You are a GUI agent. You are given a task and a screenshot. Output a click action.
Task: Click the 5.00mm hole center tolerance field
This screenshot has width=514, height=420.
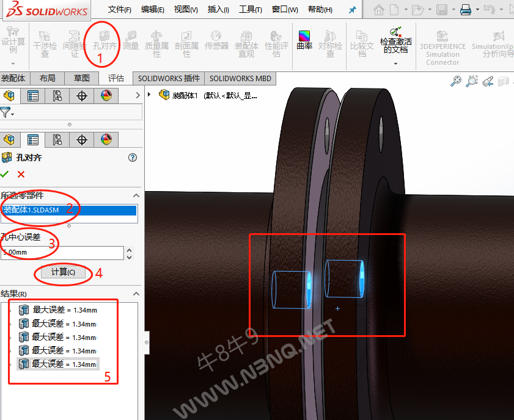[61, 252]
